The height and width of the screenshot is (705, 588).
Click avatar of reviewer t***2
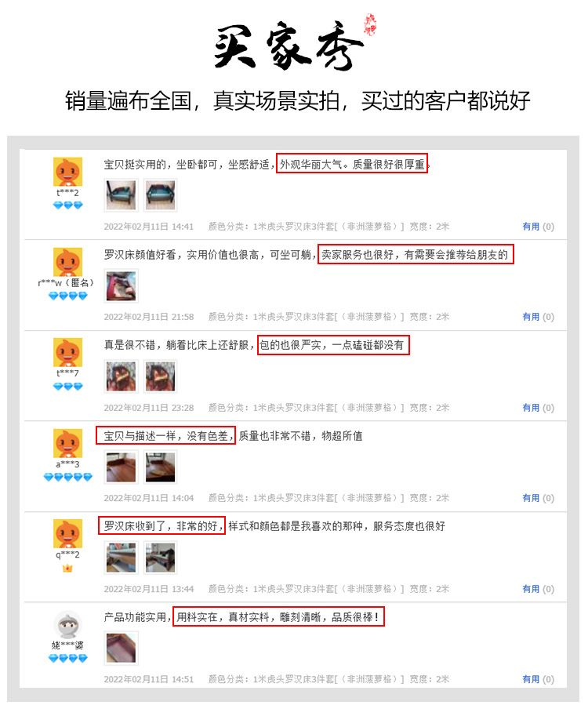pyautogui.click(x=68, y=171)
